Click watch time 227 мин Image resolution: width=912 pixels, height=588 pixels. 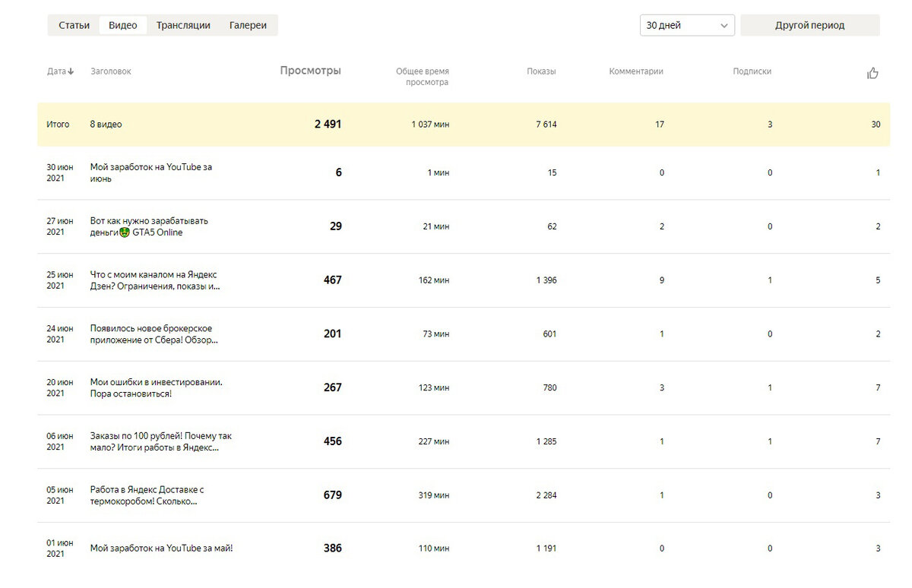tap(433, 441)
